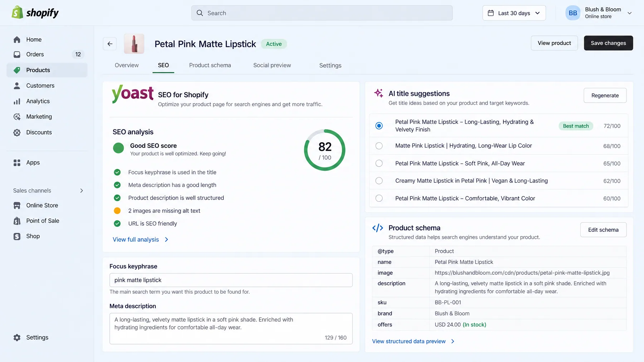Image resolution: width=644 pixels, height=362 pixels.
Task: Select radio for Creamy Matte Lipstick Vegan title
Action: point(379,181)
